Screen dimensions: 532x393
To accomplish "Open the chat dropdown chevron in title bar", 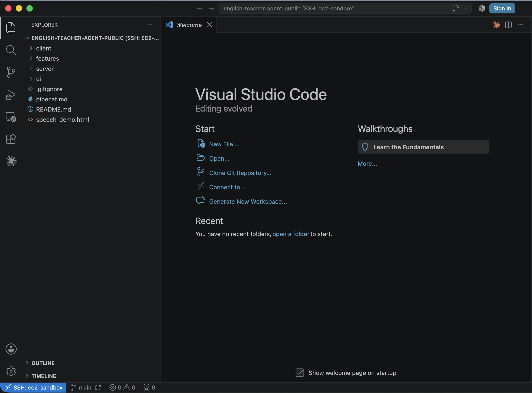I will tap(466, 8).
